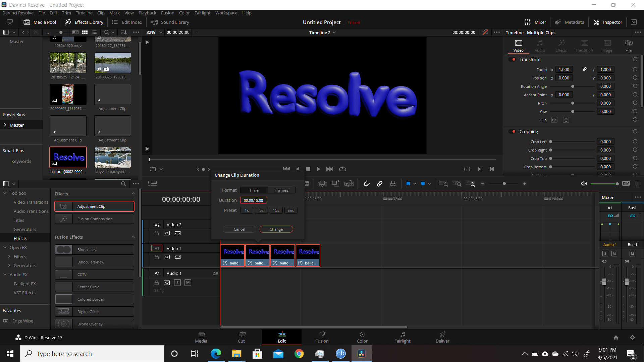Choose the 5s duration preset
The width and height of the screenshot is (644, 362).
[261, 210]
